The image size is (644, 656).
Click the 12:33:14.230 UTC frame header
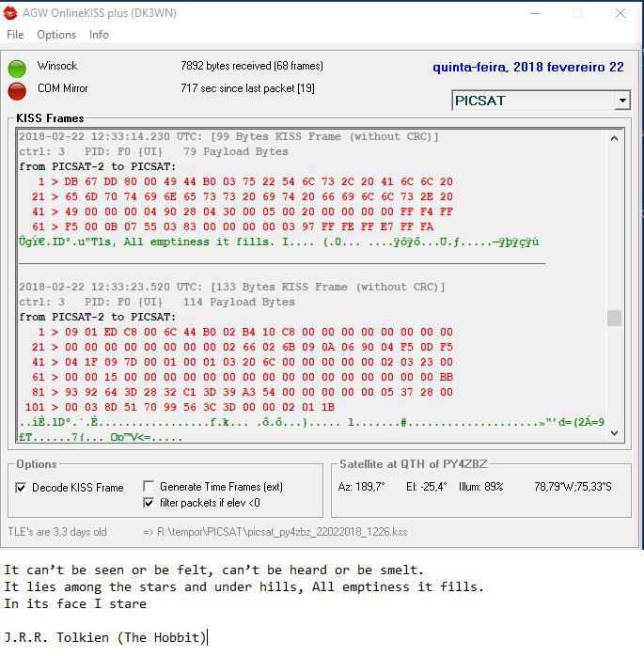[x=228, y=137]
